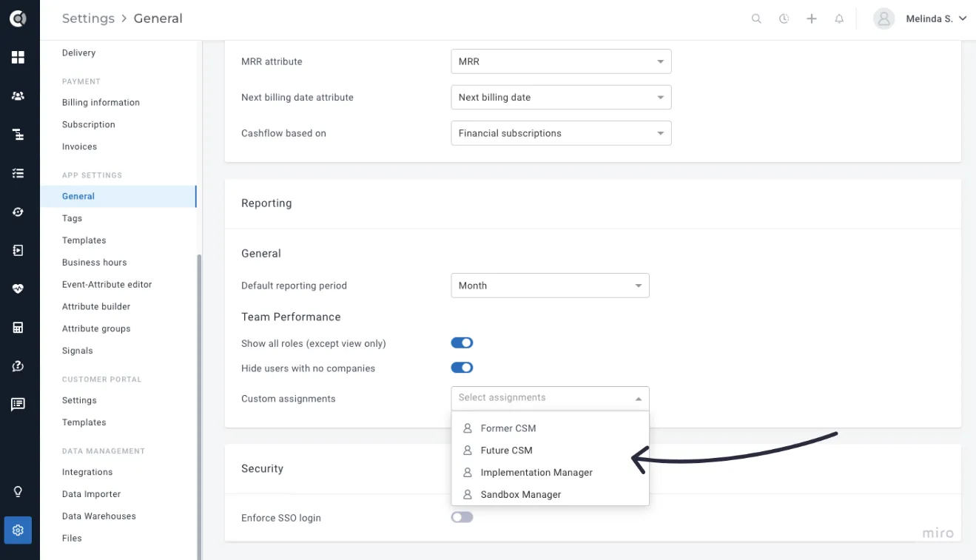Go to the Signals settings page
This screenshot has height=560, width=976.
pyautogui.click(x=78, y=351)
